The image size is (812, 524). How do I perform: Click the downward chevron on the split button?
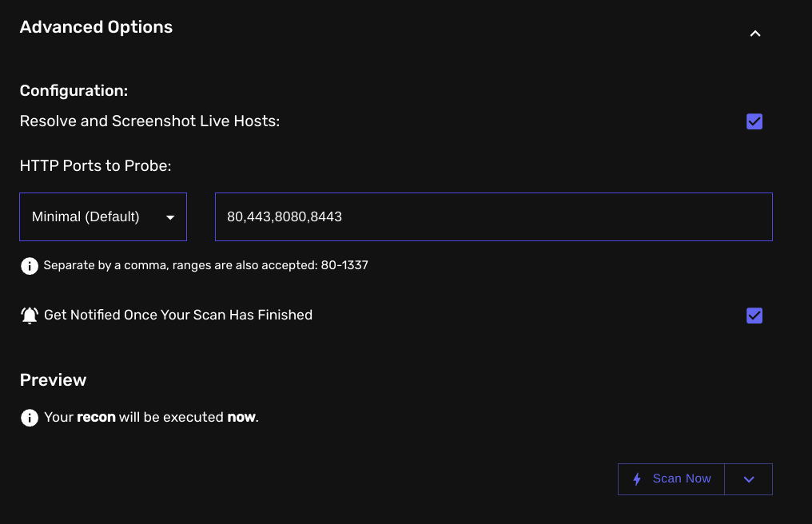pos(748,478)
